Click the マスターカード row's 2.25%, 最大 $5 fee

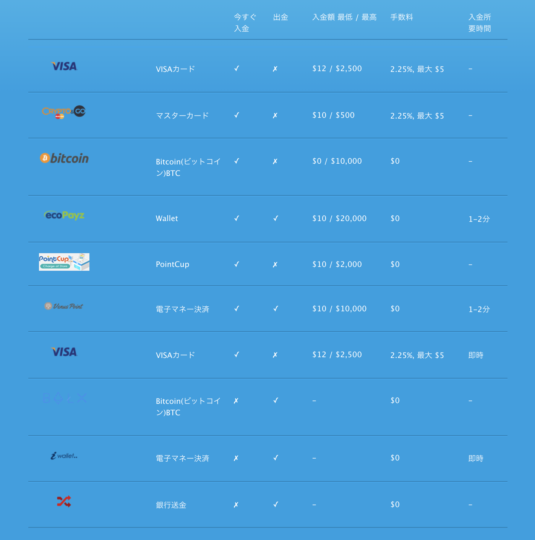click(417, 116)
